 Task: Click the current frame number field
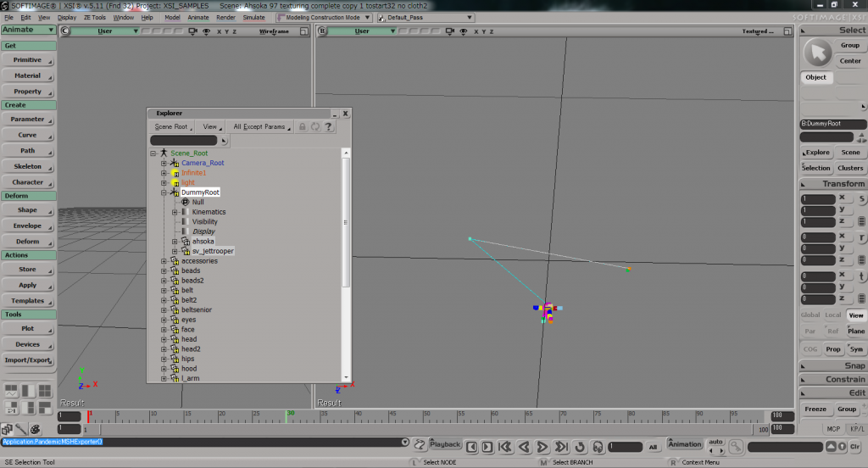click(626, 447)
